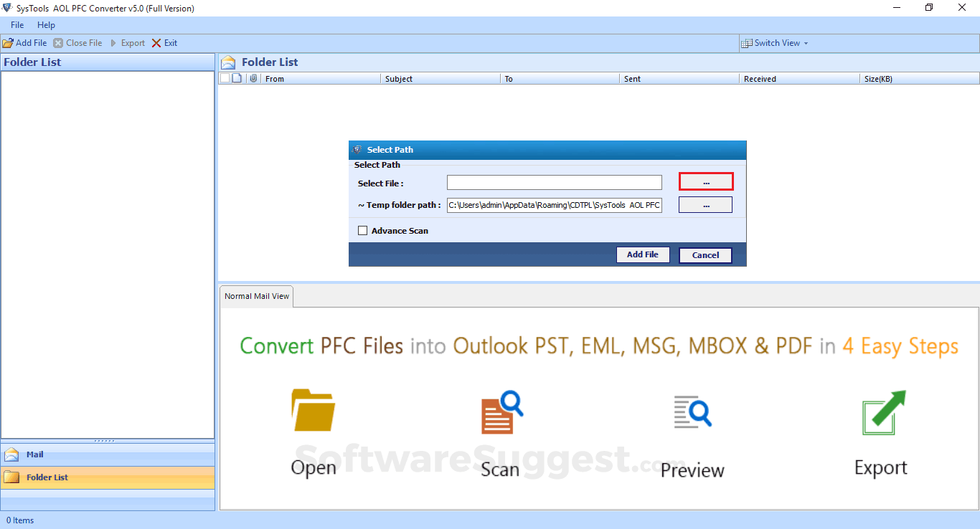Enable the Advance Scan checkbox
Image resolution: width=980 pixels, height=529 pixels.
click(363, 231)
